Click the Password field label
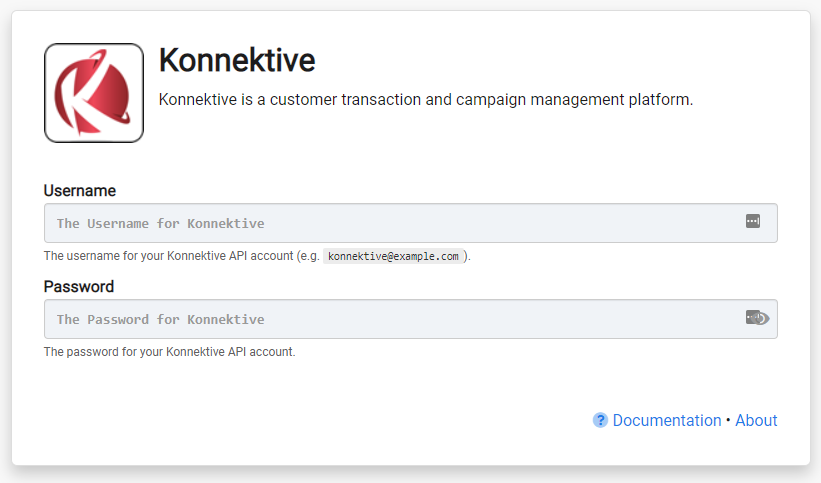 coord(79,287)
